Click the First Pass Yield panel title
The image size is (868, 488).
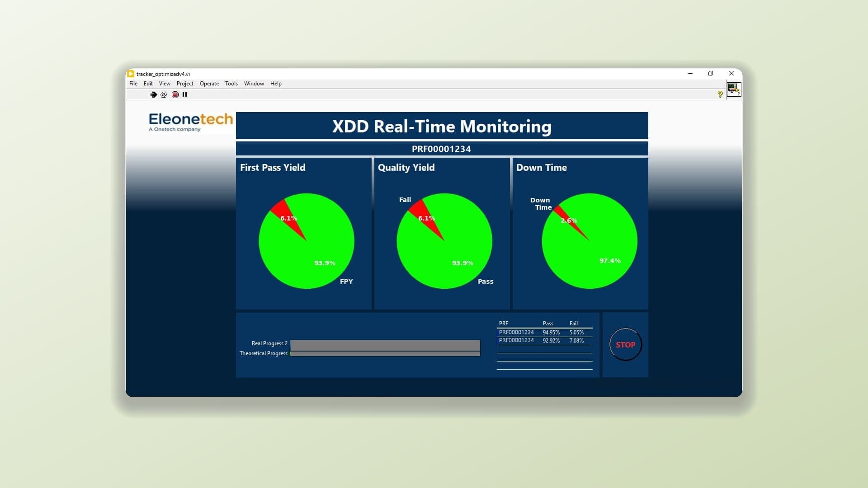pyautogui.click(x=273, y=168)
